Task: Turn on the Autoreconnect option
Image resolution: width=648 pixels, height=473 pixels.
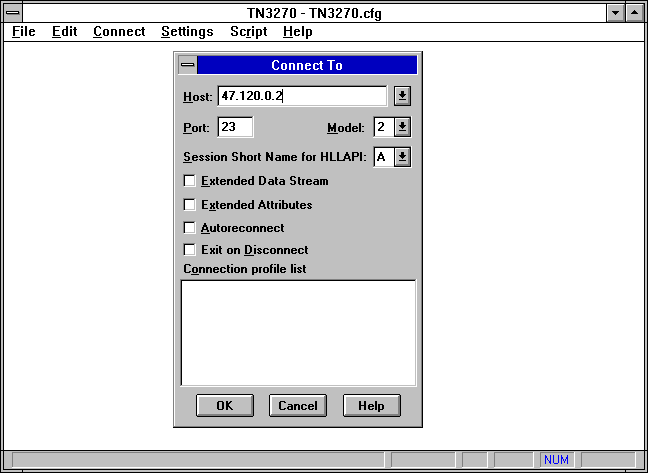Action: 190,228
